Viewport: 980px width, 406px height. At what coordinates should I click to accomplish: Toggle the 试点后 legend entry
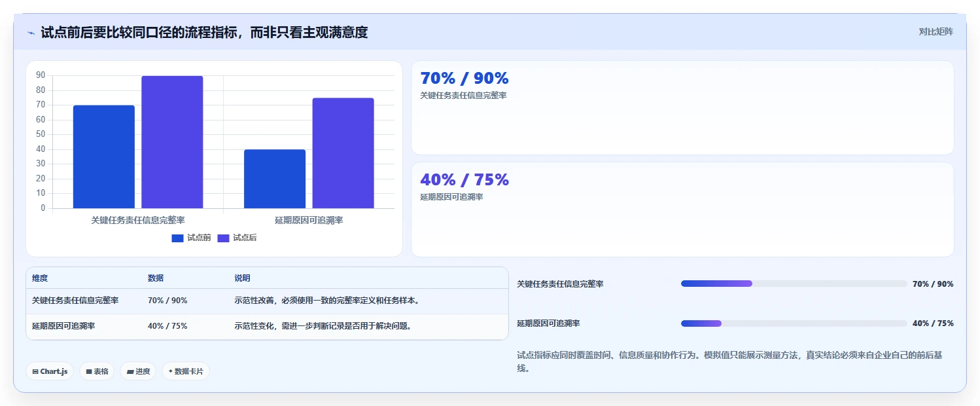click(x=237, y=238)
